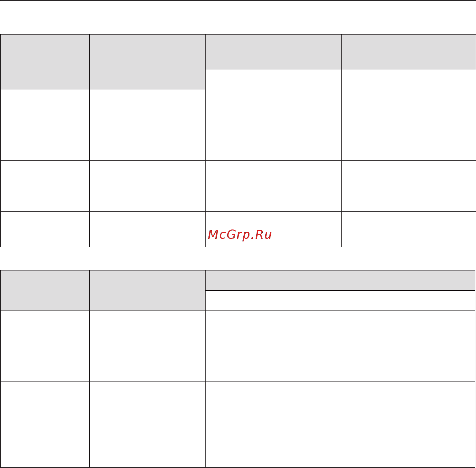Select top table's first gray header cell

point(45,62)
